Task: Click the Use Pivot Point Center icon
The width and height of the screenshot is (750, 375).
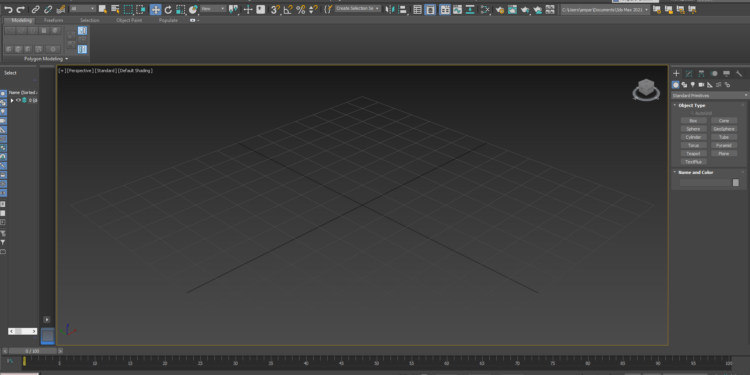Action: tap(233, 9)
